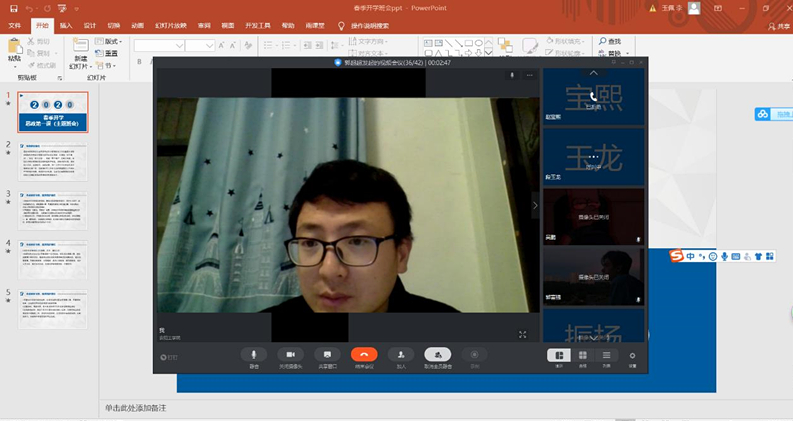The height and width of the screenshot is (421, 793).
Task: Collapse the participant panel with right chevron
Action: (535, 205)
